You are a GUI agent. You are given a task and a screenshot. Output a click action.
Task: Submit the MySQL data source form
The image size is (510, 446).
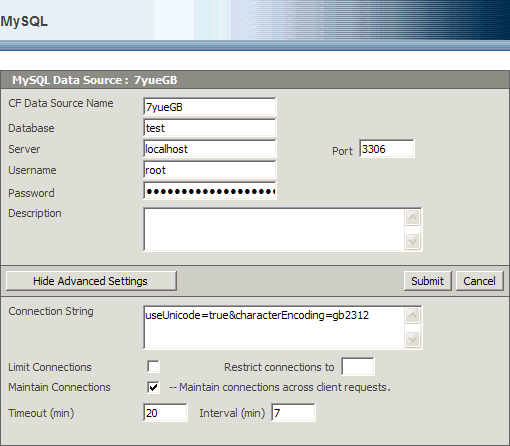click(428, 281)
